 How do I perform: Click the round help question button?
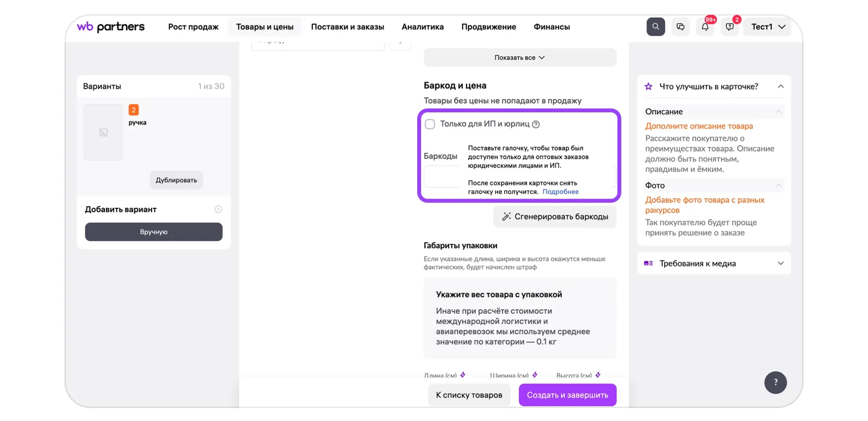[776, 382]
